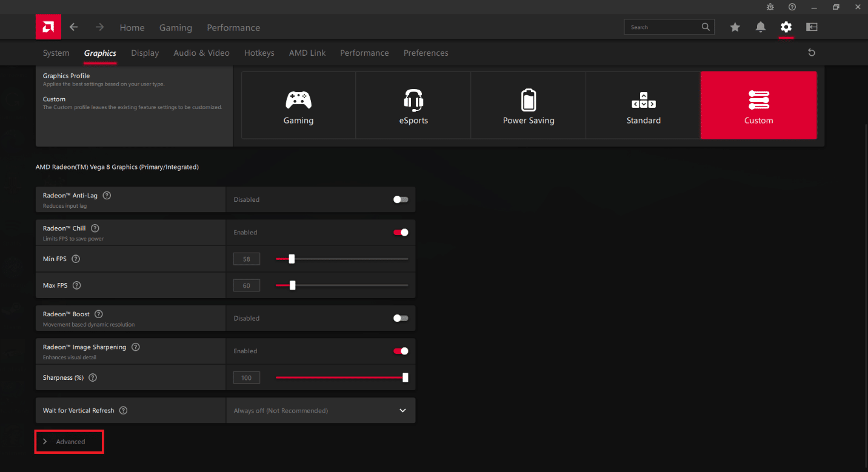Click the Max FPS slider handle
This screenshot has width=868, height=472.
tap(292, 285)
